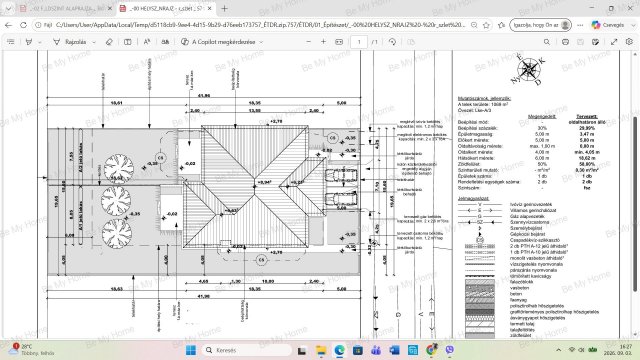Save the PDF with edits icon
The height and width of the screenshot is (360, 640).
click(596, 42)
